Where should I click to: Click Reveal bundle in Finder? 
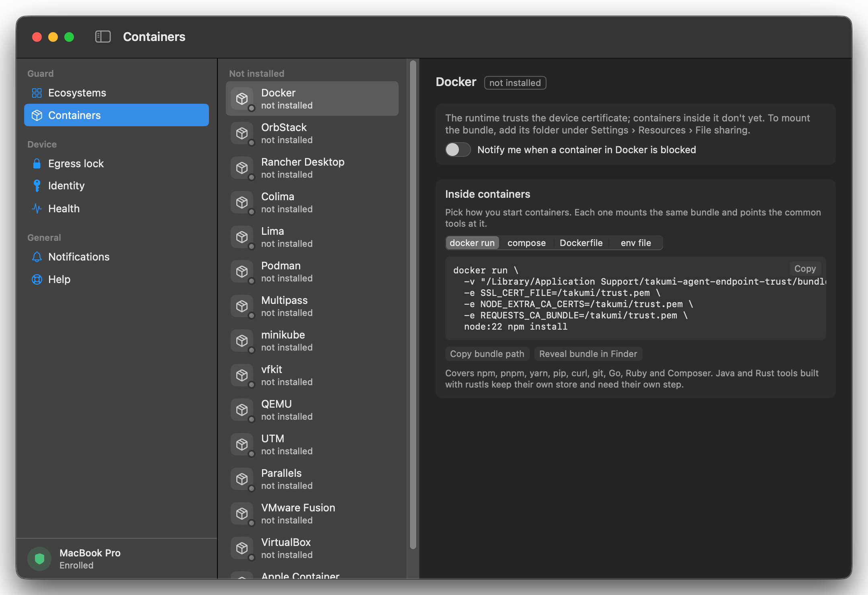(588, 354)
